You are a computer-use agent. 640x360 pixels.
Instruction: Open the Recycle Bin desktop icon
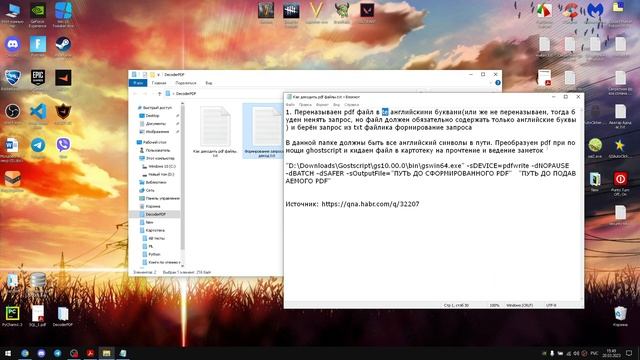(620, 313)
